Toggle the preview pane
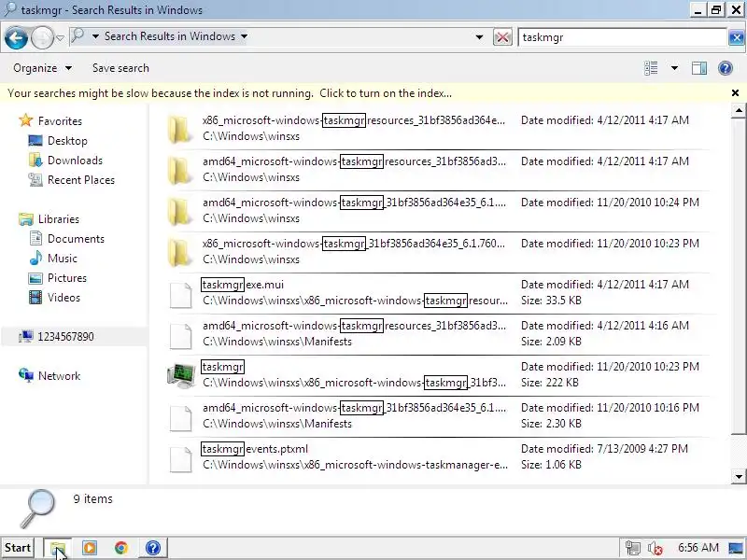 pyautogui.click(x=698, y=68)
